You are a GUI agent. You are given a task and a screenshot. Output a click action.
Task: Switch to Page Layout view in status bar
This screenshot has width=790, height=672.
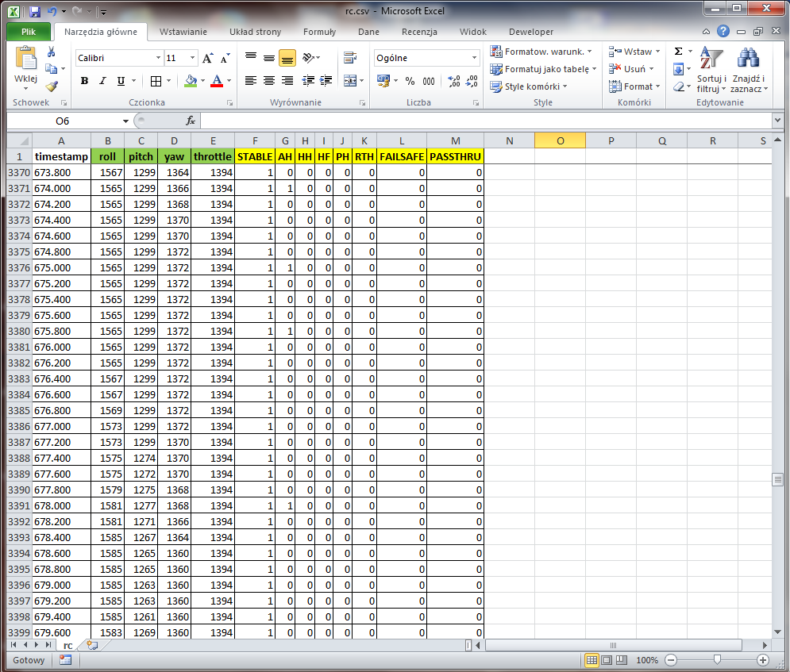(607, 660)
